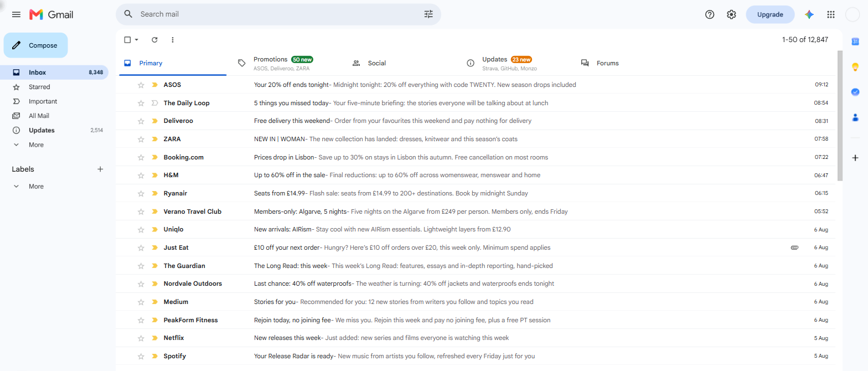The width and height of the screenshot is (868, 371).
Task: Refresh the inbox
Action: pos(154,39)
